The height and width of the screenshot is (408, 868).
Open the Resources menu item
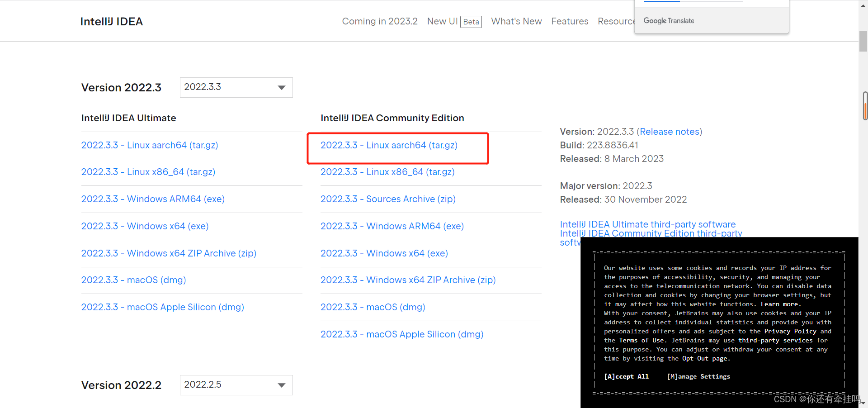tap(616, 21)
